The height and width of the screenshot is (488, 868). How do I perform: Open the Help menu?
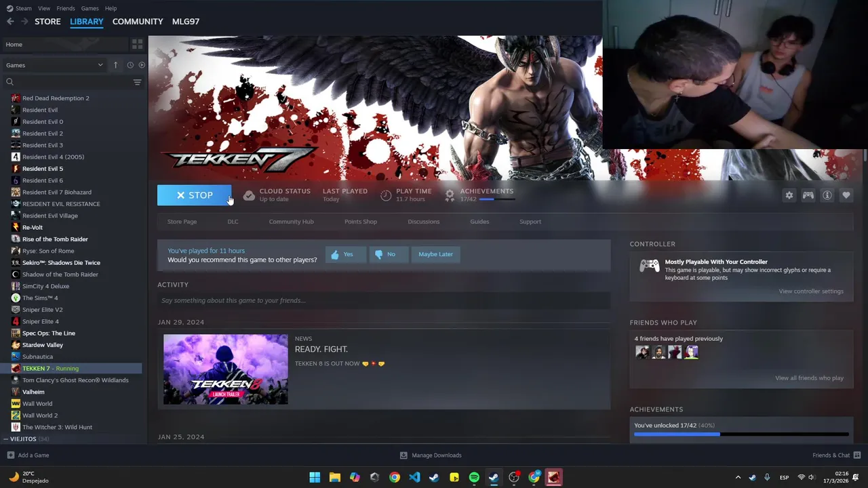point(111,8)
